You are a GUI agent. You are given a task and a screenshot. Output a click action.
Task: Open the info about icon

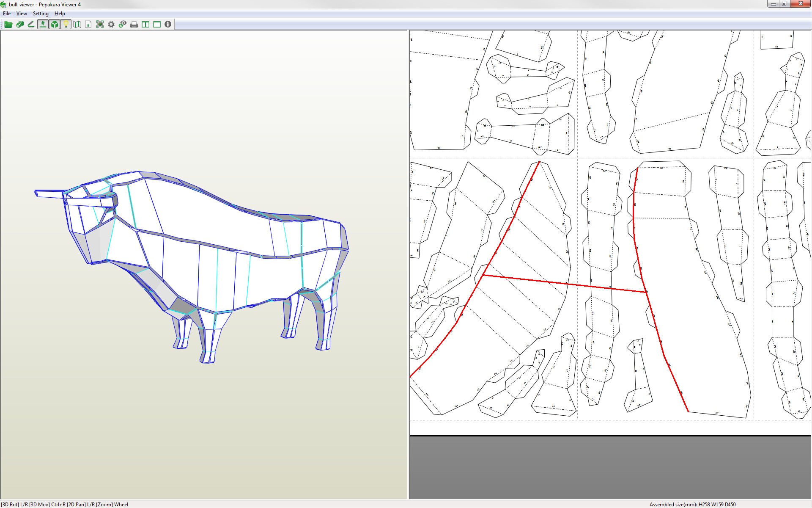(168, 25)
